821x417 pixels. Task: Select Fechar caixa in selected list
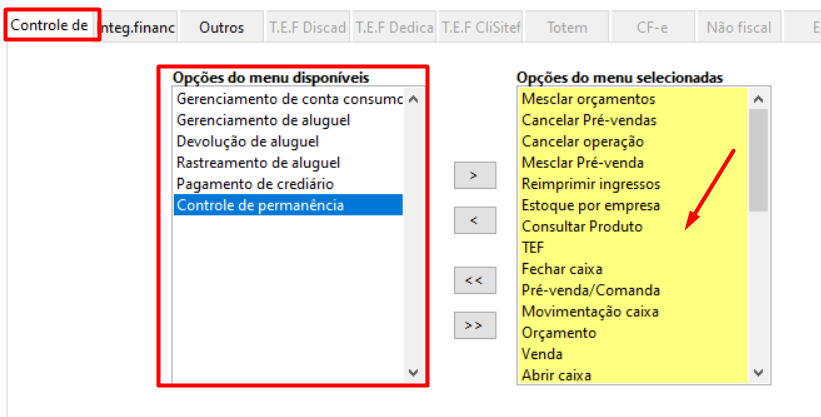coord(562,269)
